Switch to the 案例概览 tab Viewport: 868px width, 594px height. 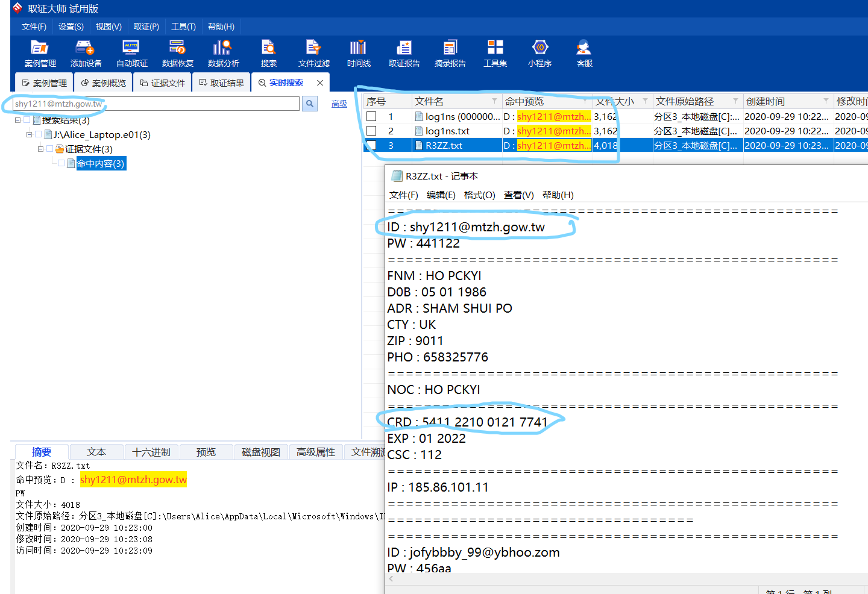pyautogui.click(x=103, y=83)
